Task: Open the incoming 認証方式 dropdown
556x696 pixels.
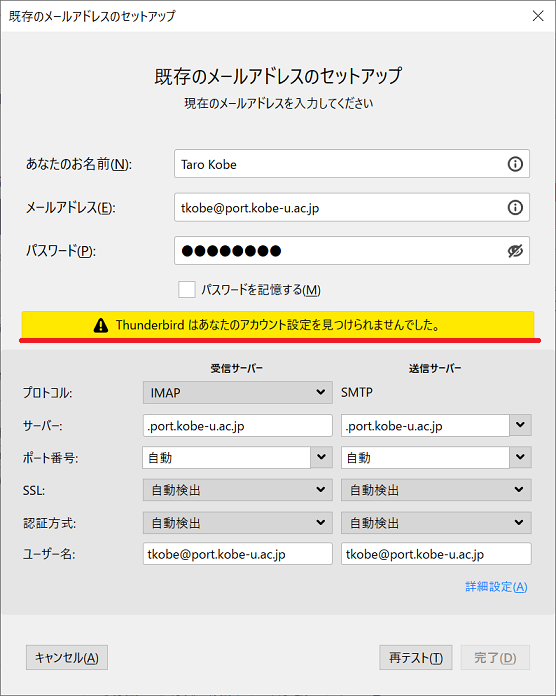Action: (x=237, y=523)
